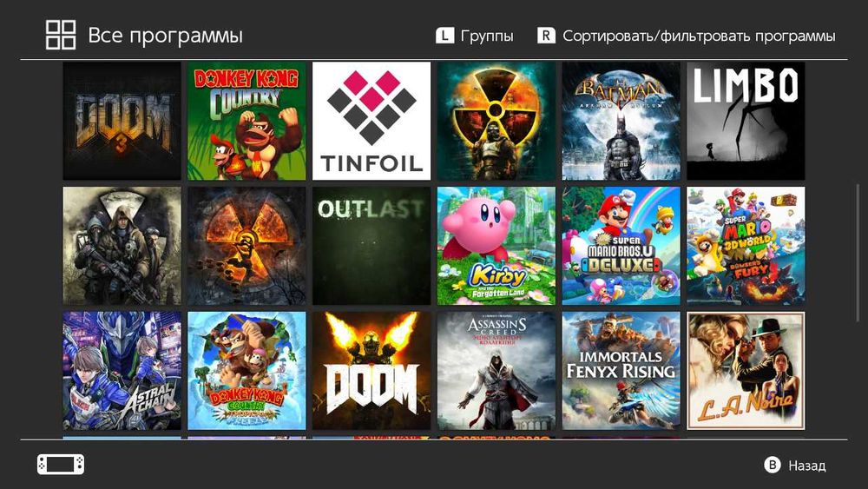Select the Outlast game tile

(x=372, y=246)
